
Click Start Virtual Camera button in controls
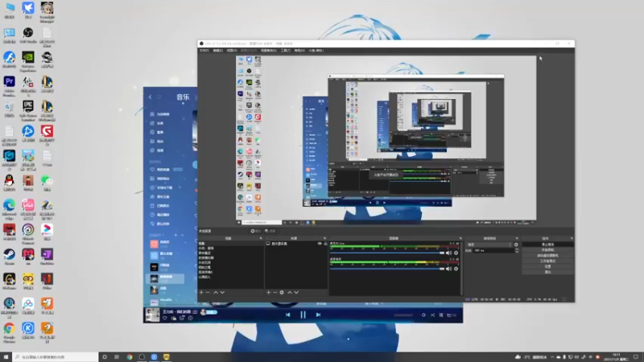click(548, 255)
